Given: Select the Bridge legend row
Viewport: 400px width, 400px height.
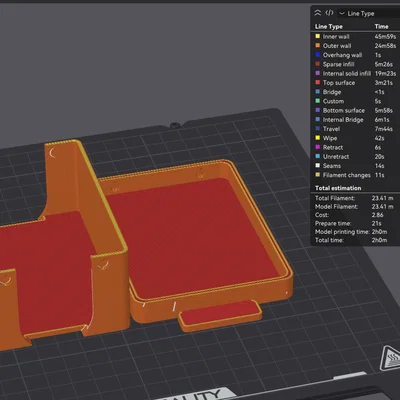Looking at the screenshot, I should [355, 92].
